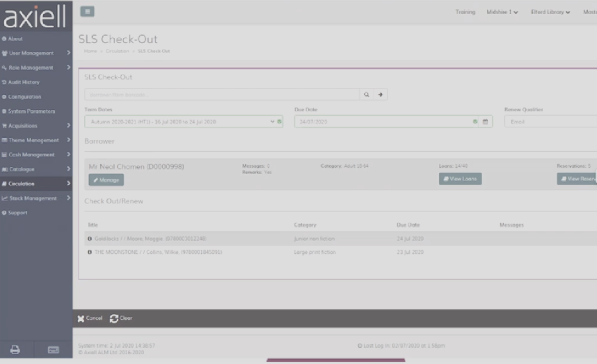
Task: Open the Circulation sidebar menu
Action: tap(22, 183)
